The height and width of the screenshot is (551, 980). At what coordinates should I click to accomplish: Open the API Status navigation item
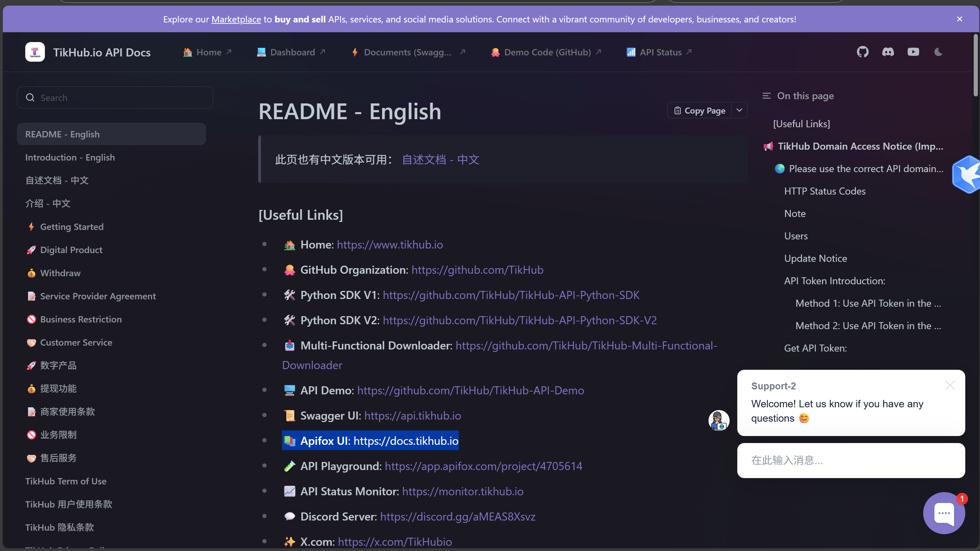click(660, 52)
